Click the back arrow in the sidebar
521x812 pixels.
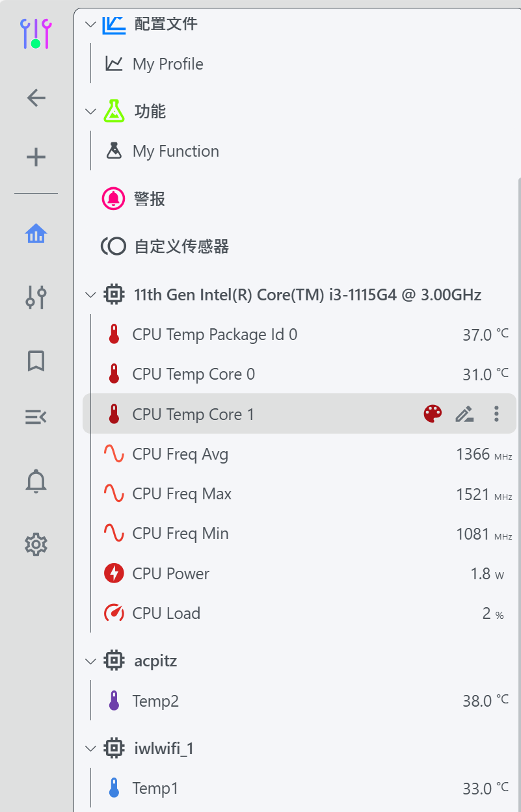click(x=36, y=98)
